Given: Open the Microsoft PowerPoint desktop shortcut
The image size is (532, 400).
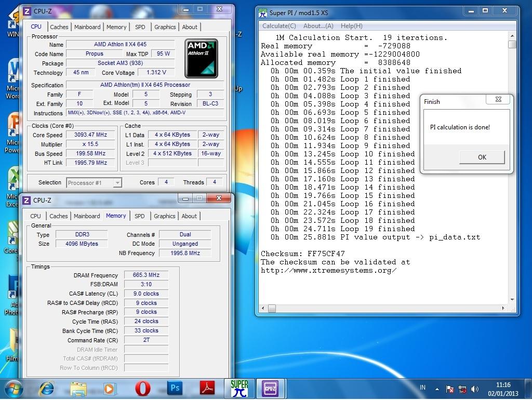Looking at the screenshot, I should point(13,133).
